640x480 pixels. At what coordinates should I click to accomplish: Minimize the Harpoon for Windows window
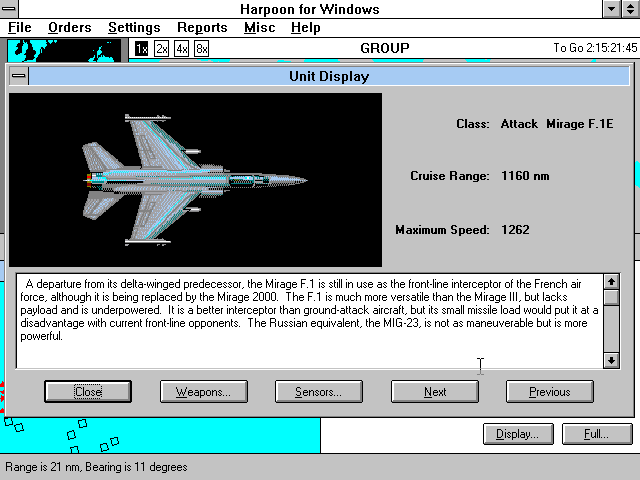pos(612,9)
